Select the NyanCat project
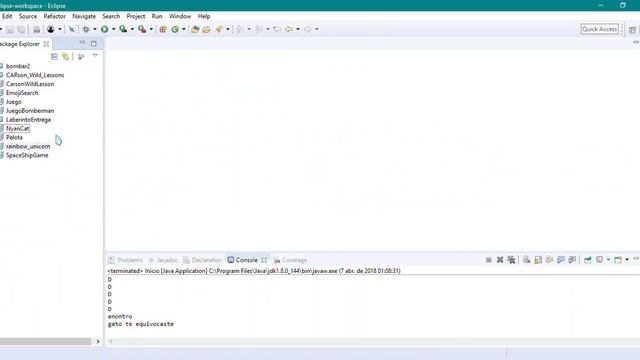 tap(18, 129)
